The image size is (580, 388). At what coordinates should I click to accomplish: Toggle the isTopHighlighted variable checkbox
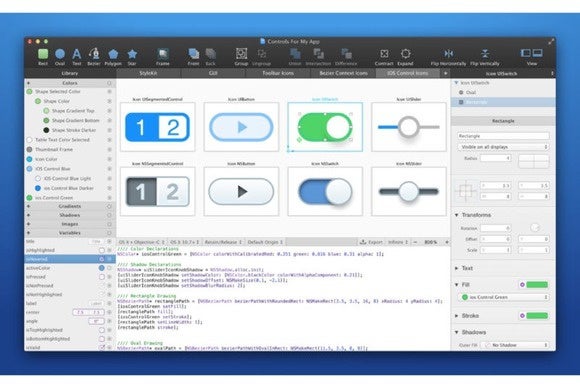point(101,330)
